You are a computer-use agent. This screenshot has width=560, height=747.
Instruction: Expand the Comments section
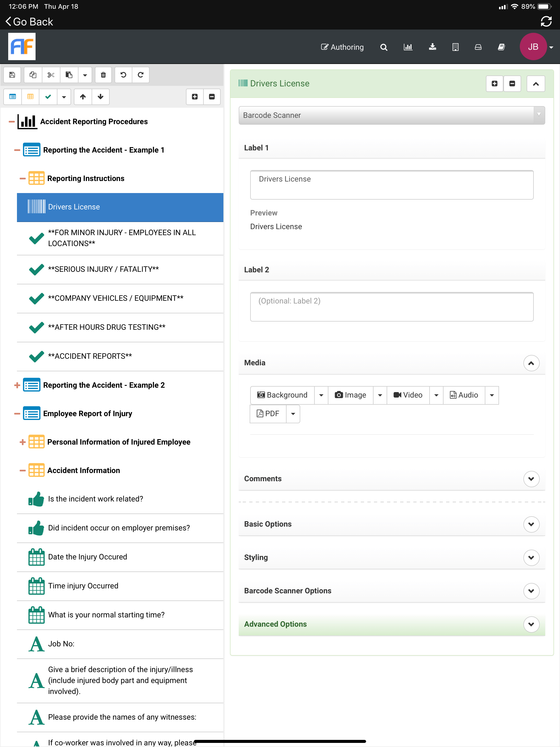(x=531, y=479)
